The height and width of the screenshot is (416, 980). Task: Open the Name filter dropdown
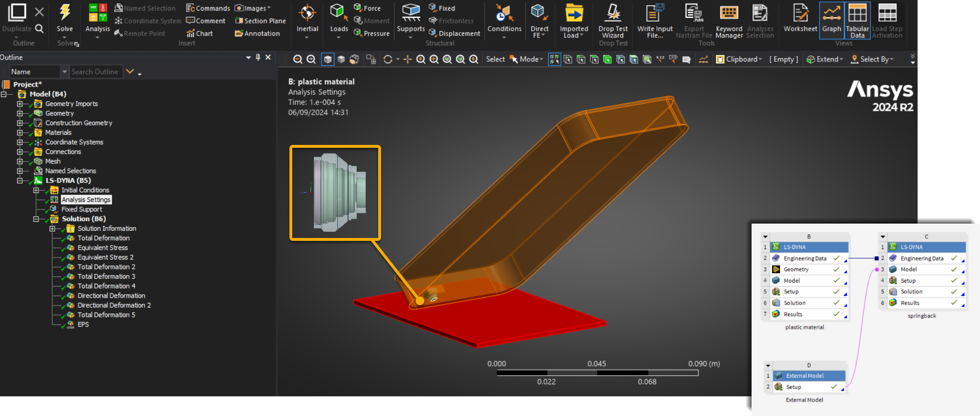64,71
